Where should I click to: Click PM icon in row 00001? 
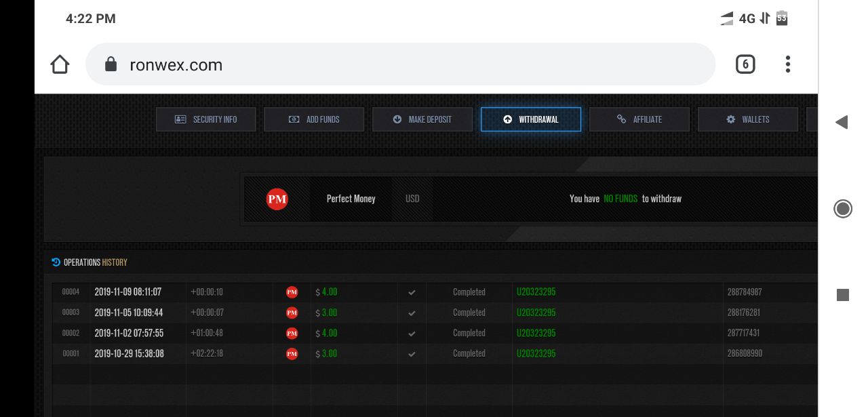click(292, 353)
